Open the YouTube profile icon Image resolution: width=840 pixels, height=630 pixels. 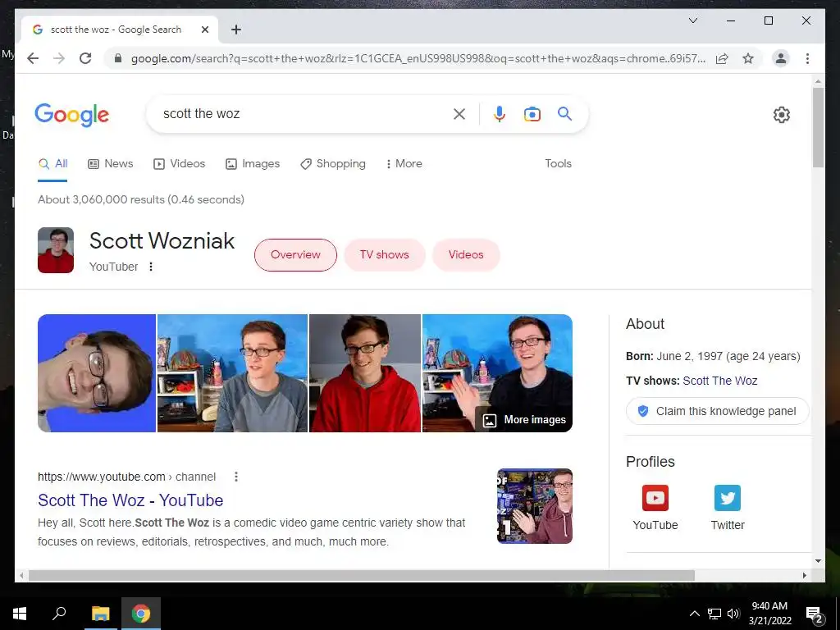coord(655,498)
